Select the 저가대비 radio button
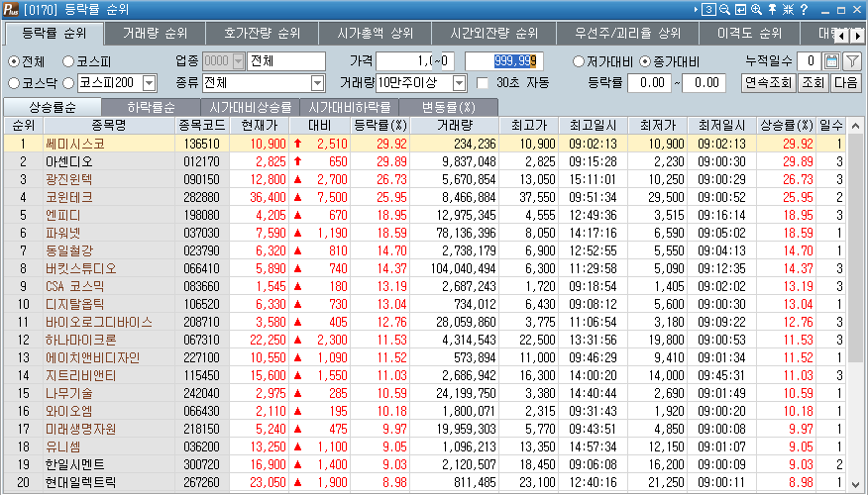The width and height of the screenshot is (868, 495). tap(579, 61)
